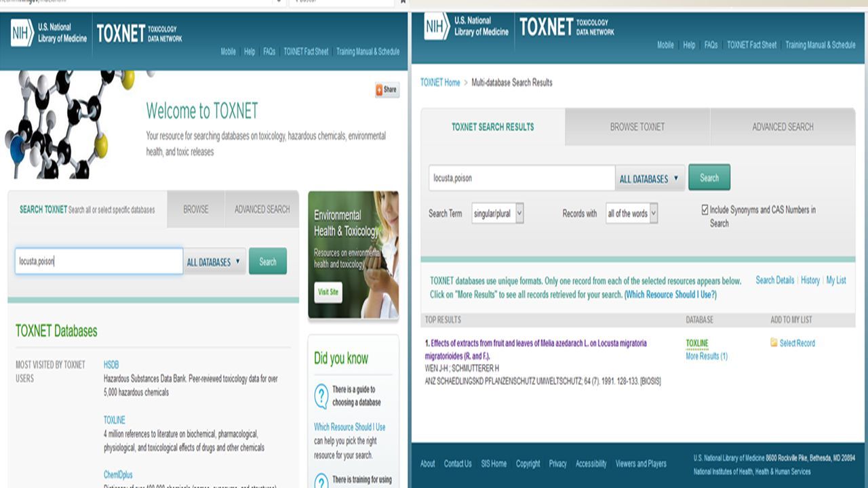Click NIH logo in left TOXNET window

point(22,33)
